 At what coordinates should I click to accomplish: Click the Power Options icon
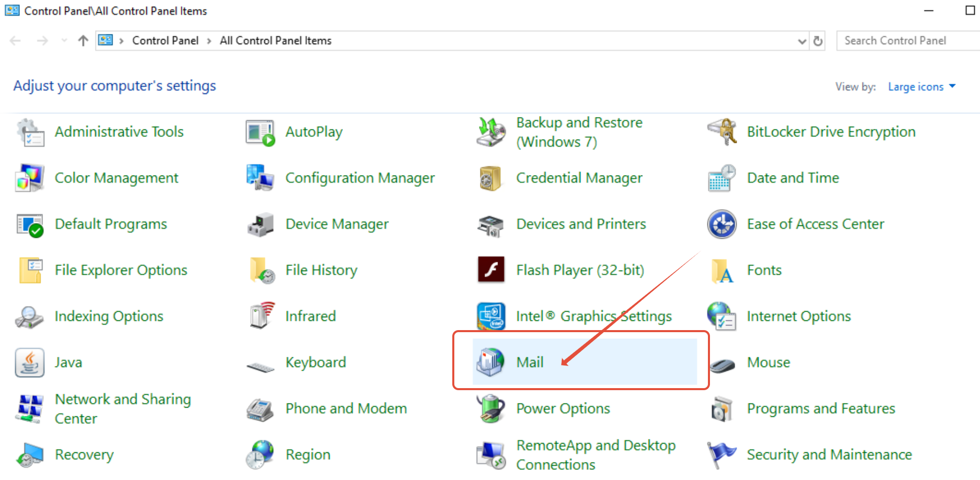(x=491, y=409)
